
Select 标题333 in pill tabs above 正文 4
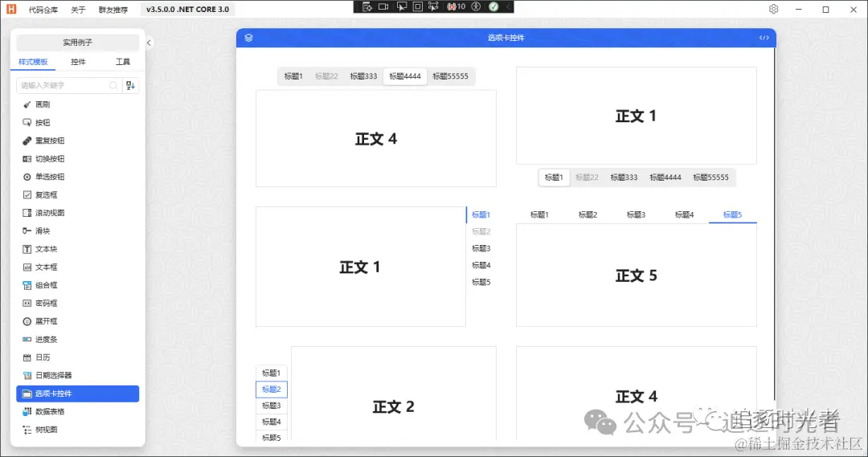tap(363, 76)
